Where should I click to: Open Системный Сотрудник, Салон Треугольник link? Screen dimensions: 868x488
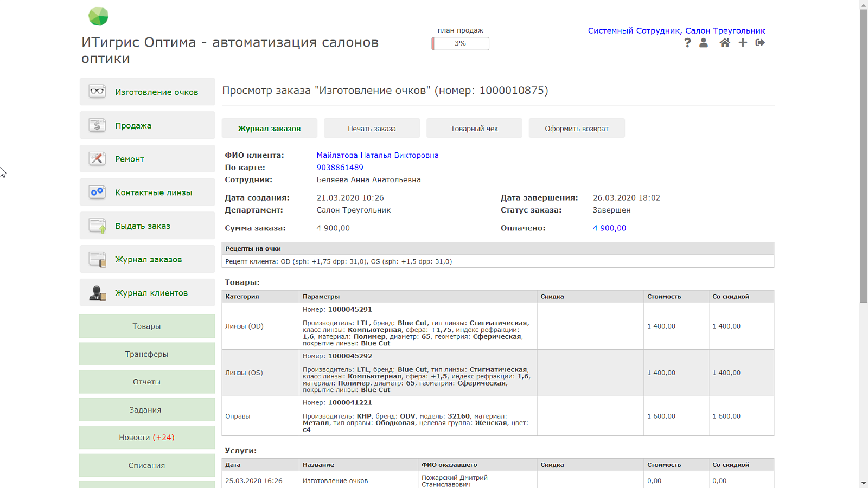pos(676,30)
